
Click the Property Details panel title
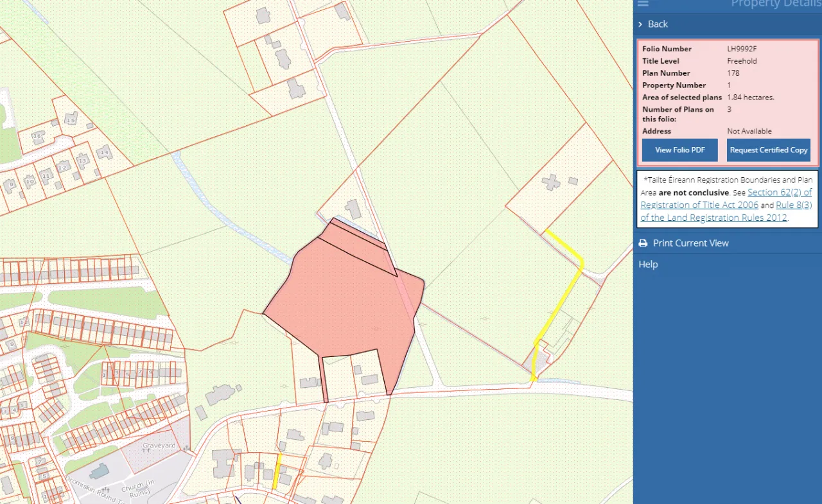click(x=775, y=4)
